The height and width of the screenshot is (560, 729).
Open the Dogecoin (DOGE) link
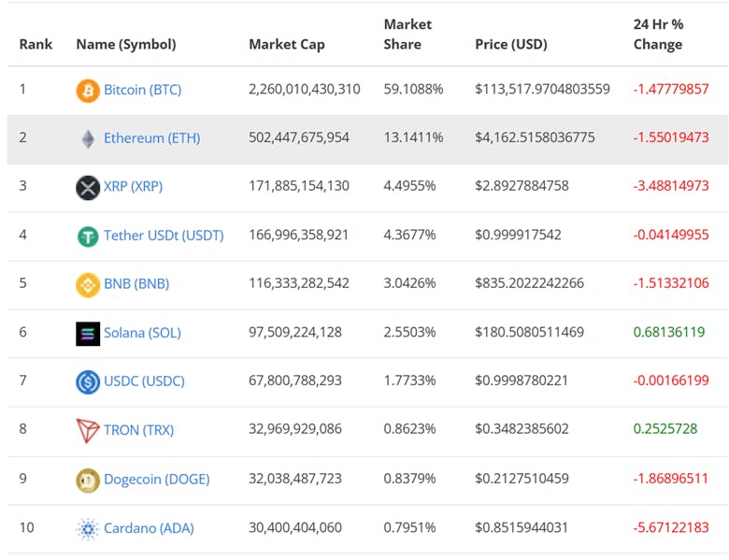[157, 480]
